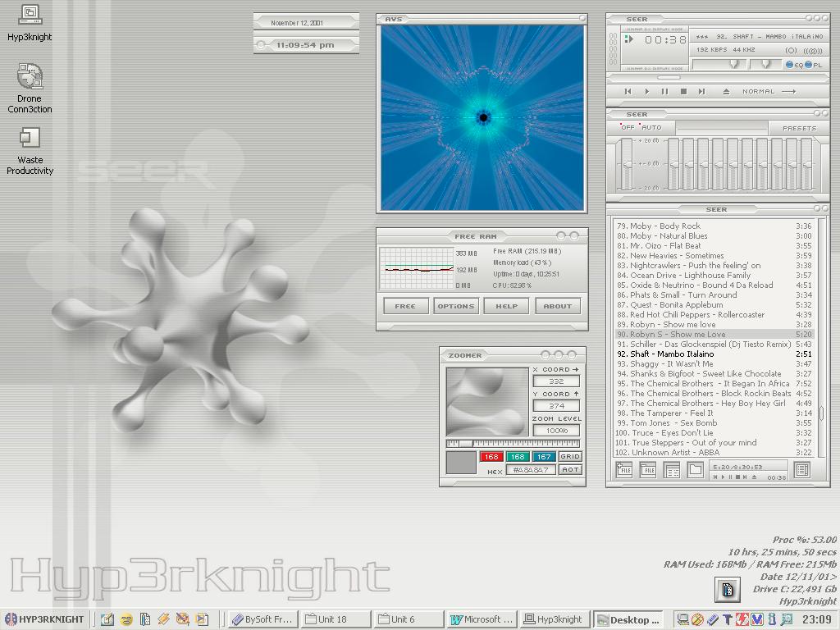Toggle the equalizer OFF switch
The height and width of the screenshot is (630, 840).
point(628,128)
